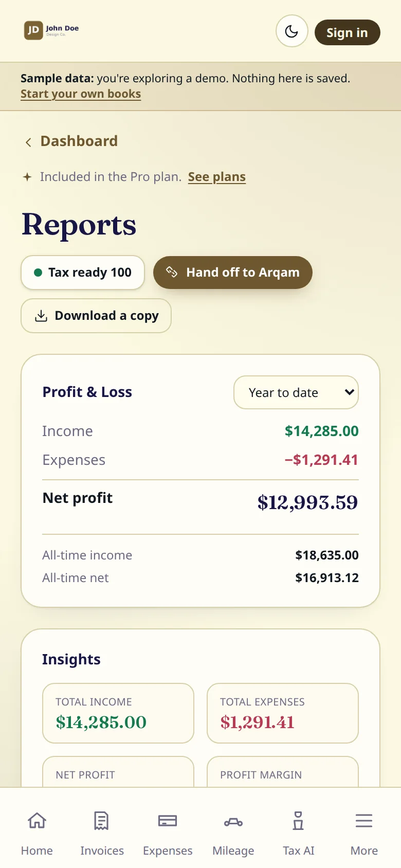Expand the Year to date dropdown
Screen dimensions: 401x868
(296, 392)
